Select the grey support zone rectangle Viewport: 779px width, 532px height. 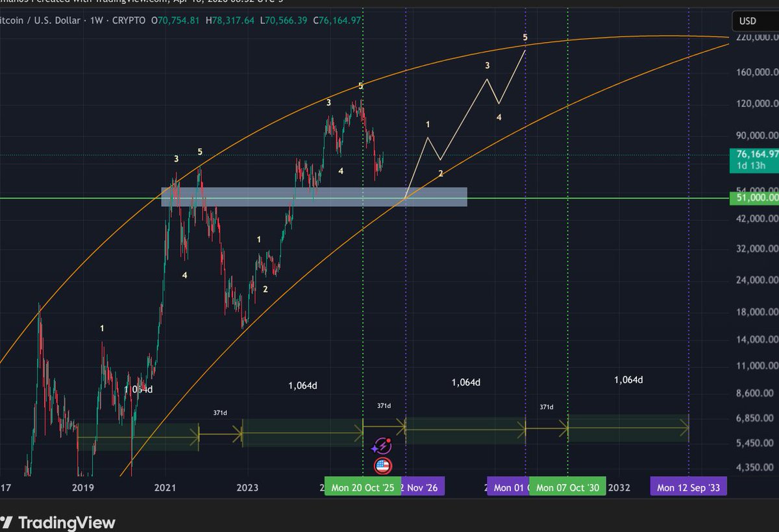coord(314,197)
